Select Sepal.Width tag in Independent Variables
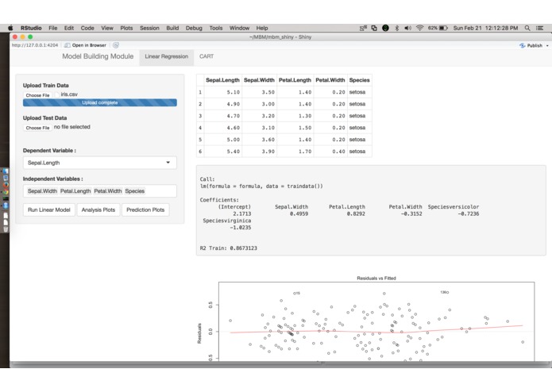 click(42, 191)
